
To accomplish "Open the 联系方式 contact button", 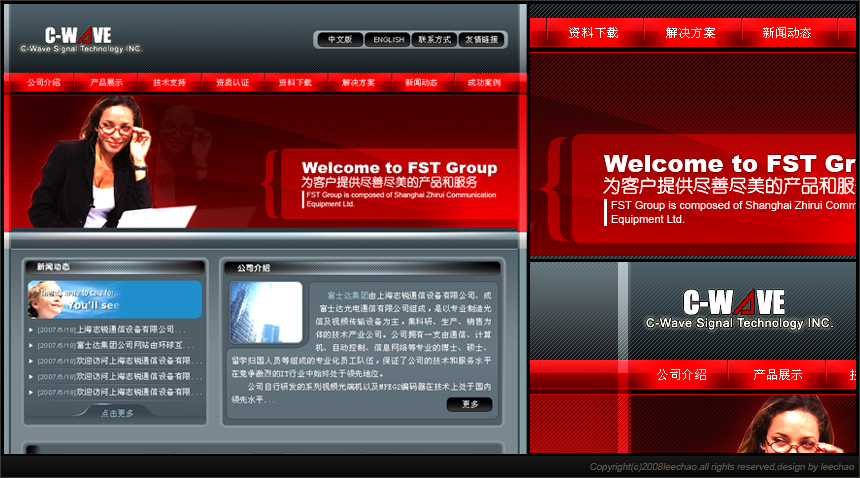I will [x=434, y=39].
